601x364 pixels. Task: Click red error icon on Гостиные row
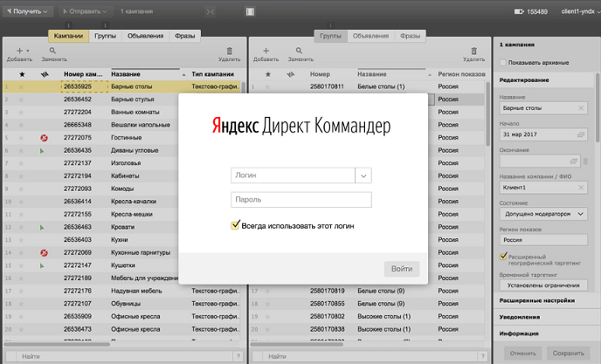pyautogui.click(x=44, y=138)
